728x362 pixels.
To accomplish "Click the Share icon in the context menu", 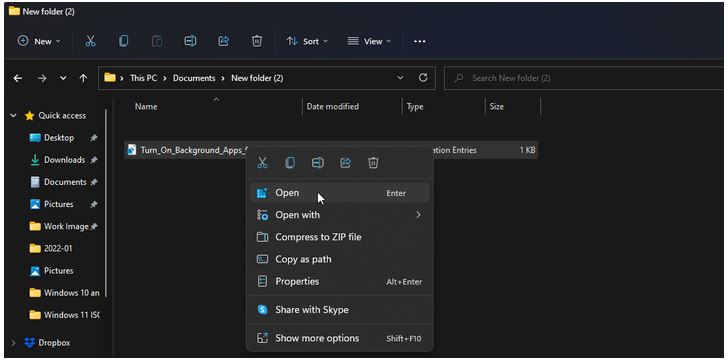I will 345,162.
